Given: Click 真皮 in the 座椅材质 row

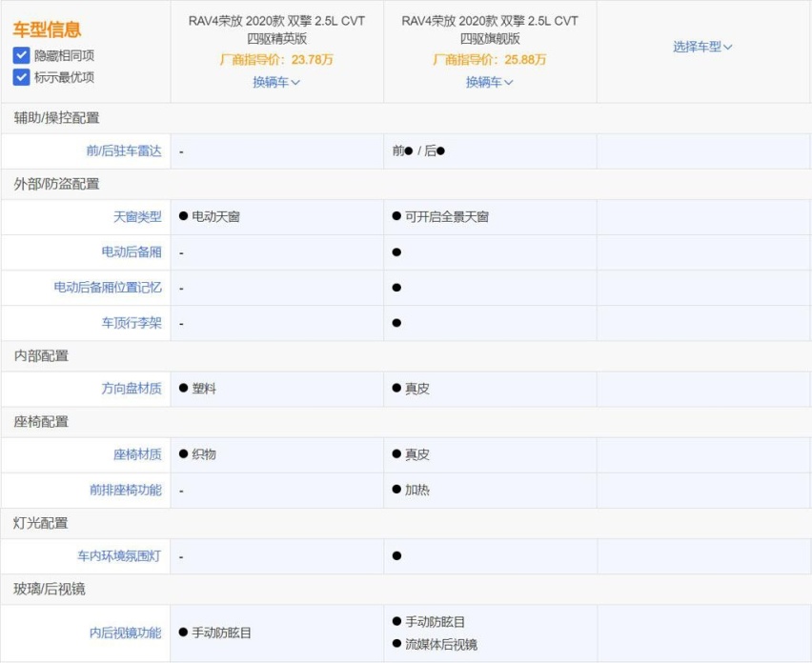Looking at the screenshot, I should 417,453.
